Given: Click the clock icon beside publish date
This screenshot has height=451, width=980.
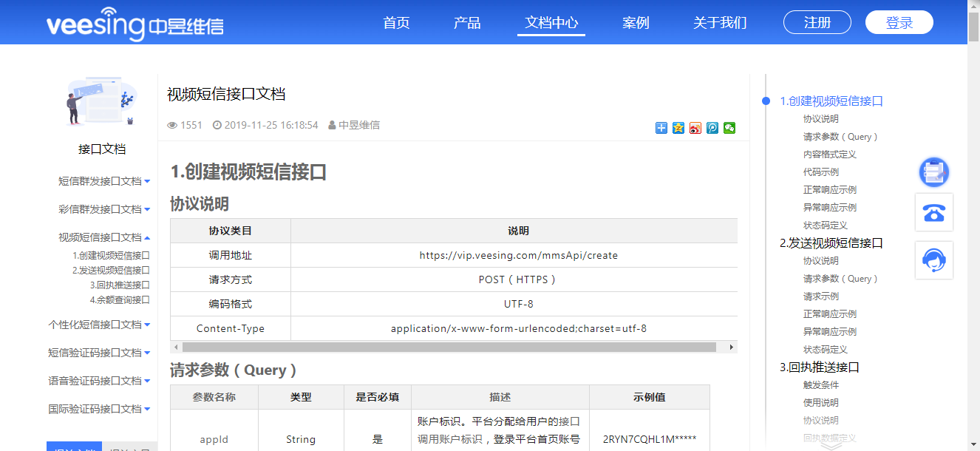Looking at the screenshot, I should pos(217,126).
